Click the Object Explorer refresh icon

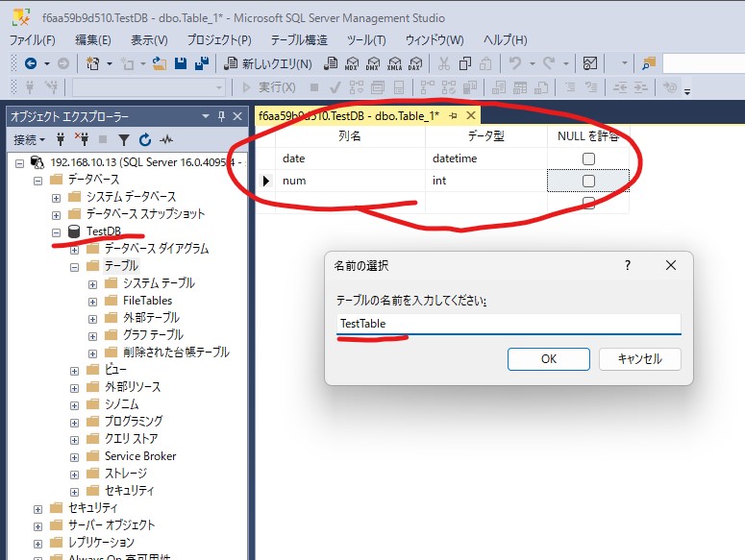pyautogui.click(x=145, y=139)
